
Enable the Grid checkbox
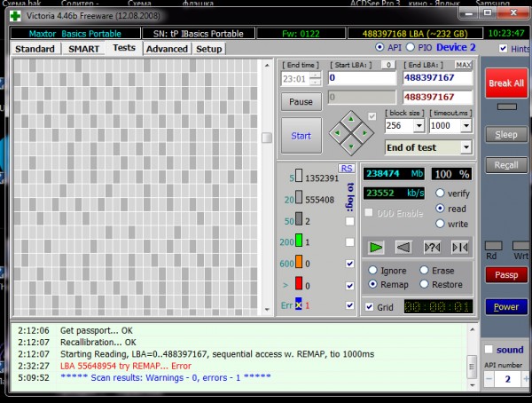[369, 306]
